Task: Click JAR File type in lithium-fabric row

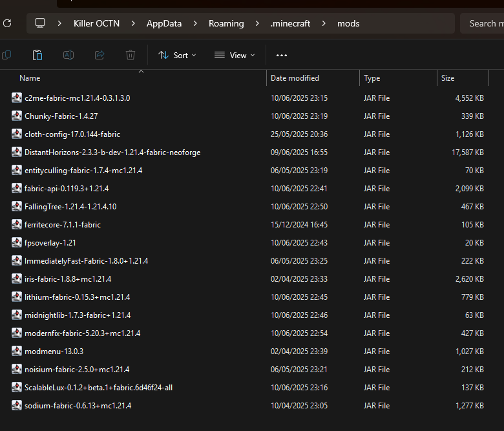Action: click(377, 297)
